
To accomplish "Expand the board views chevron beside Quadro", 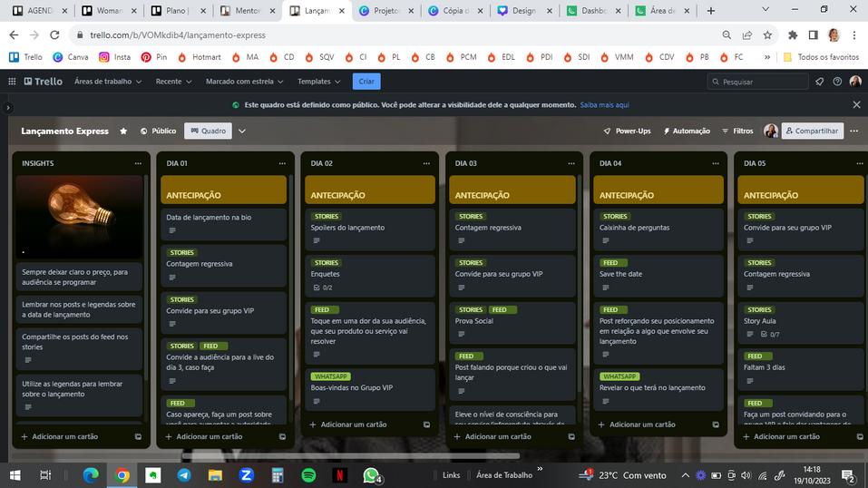I will [242, 131].
